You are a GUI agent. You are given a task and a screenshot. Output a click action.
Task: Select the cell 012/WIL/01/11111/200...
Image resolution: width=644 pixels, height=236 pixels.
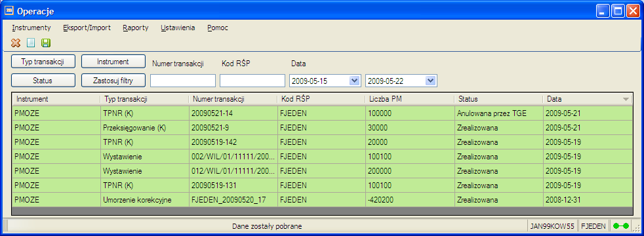tap(233, 171)
